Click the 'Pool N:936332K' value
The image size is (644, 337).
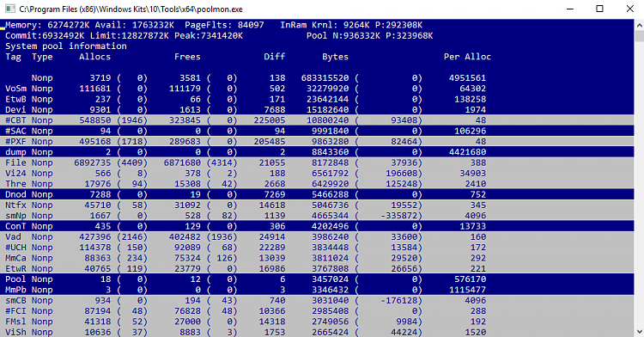point(343,36)
